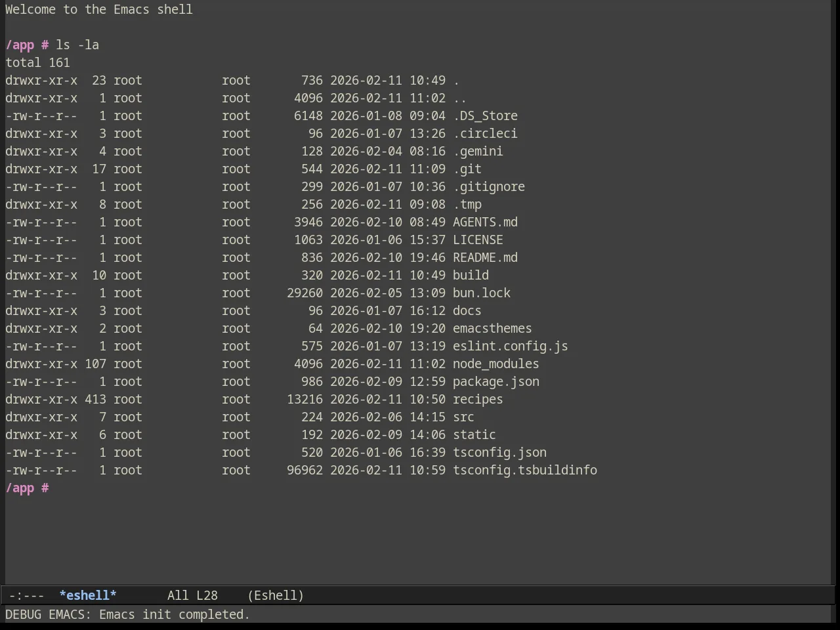
Task: Select the static directory name
Action: pyautogui.click(x=474, y=435)
